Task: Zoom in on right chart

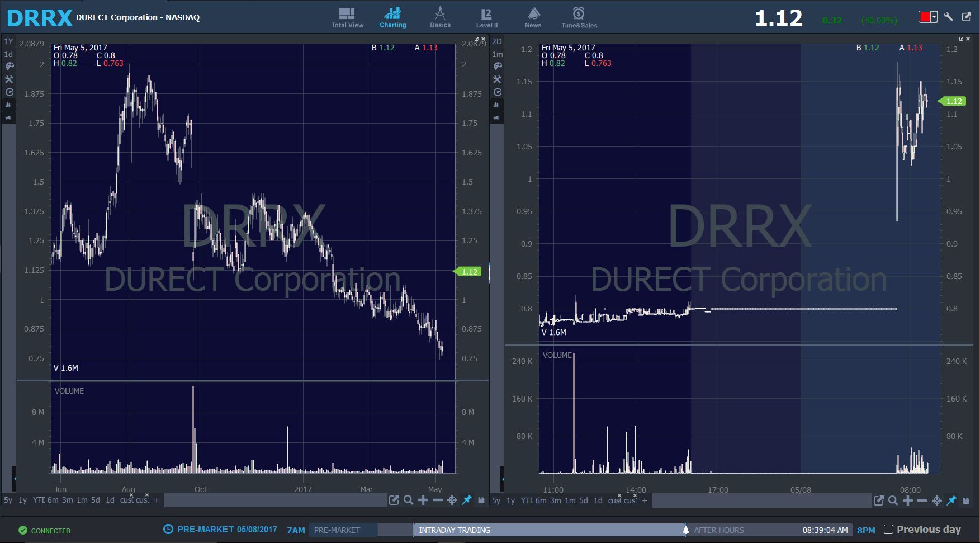Action: [908, 500]
